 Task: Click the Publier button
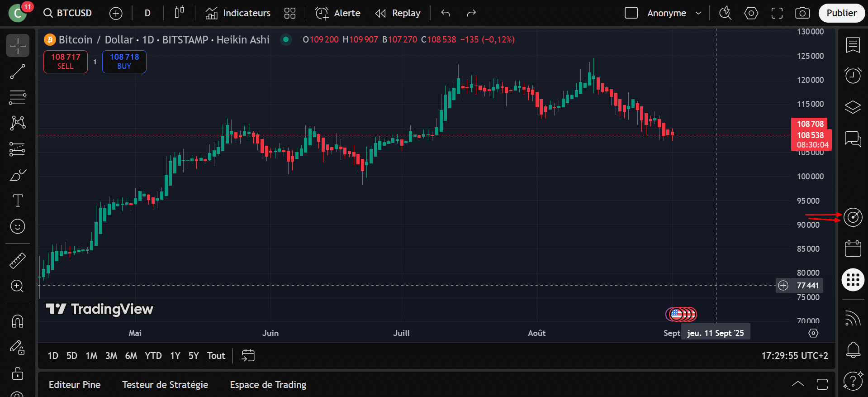(x=841, y=13)
